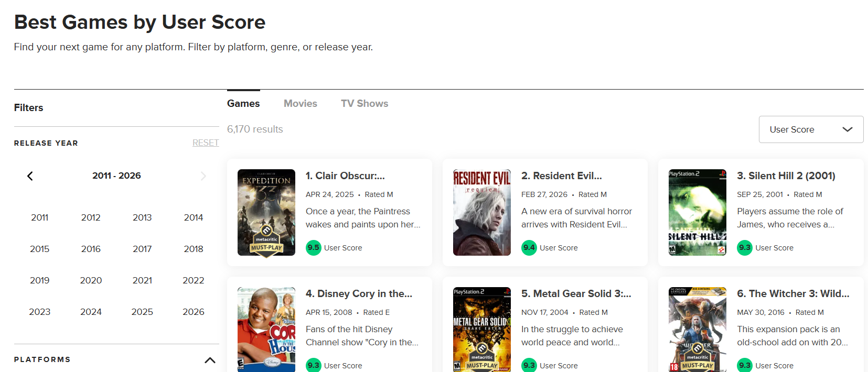This screenshot has height=372, width=868.
Task: Click the Must-Play badge on Metal Gear Solid cover
Action: pos(482,358)
